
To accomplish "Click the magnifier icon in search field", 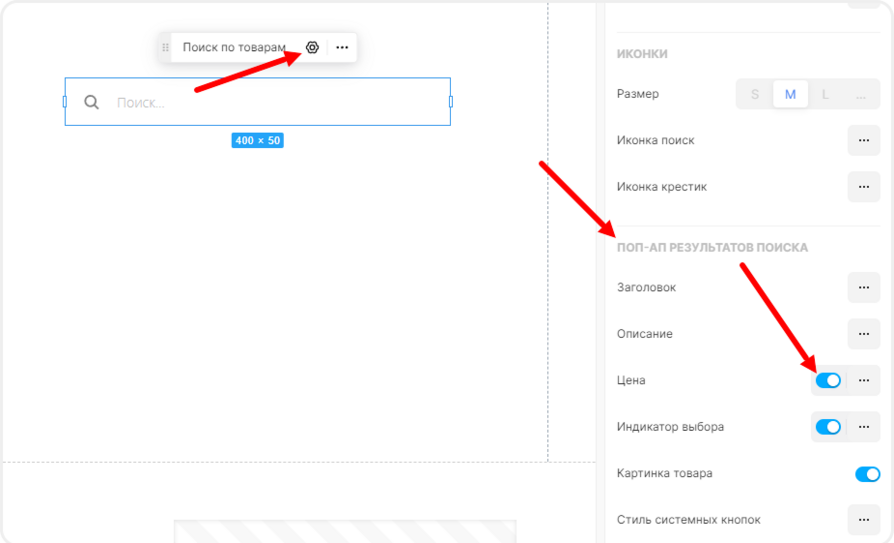I will tap(91, 102).
